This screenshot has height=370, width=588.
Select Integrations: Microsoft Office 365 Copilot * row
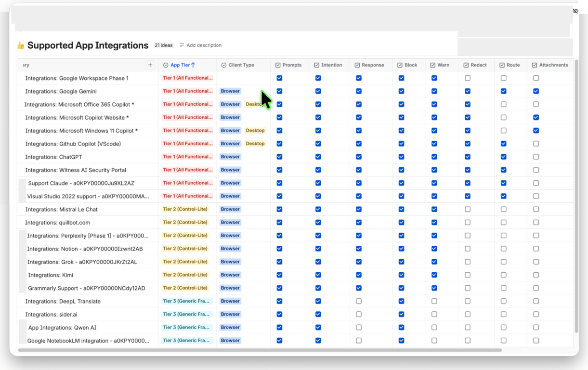pyautogui.click(x=79, y=104)
